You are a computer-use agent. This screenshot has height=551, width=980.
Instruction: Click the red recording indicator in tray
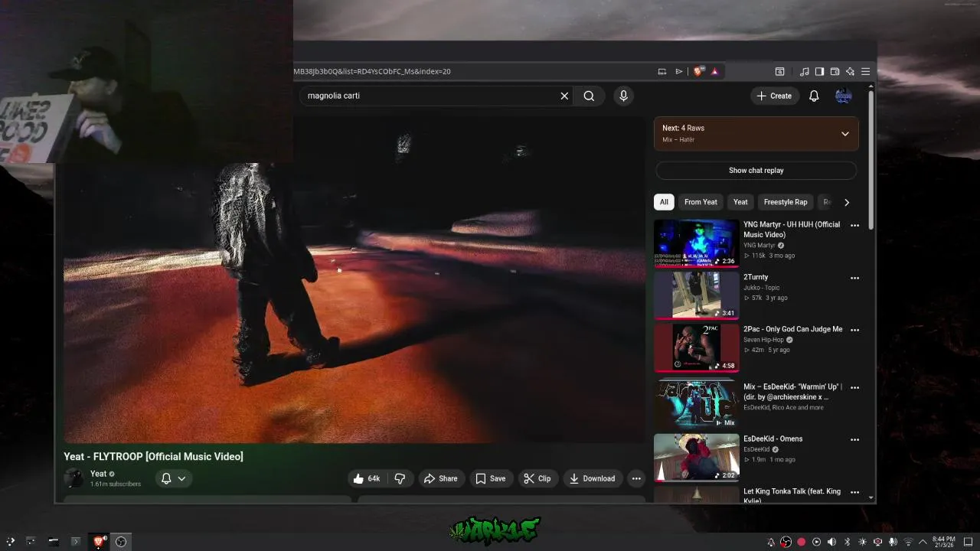[x=801, y=542]
